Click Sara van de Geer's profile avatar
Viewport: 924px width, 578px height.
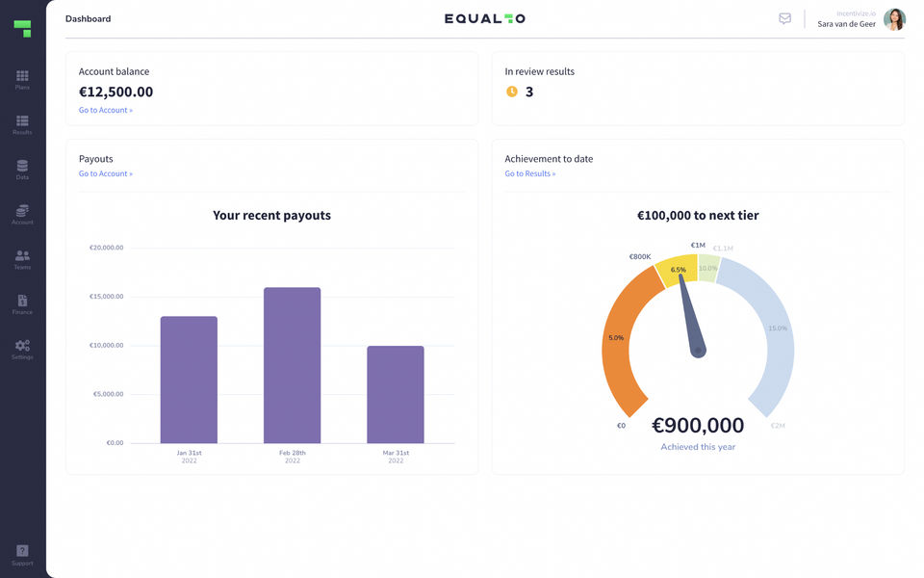[x=894, y=19]
